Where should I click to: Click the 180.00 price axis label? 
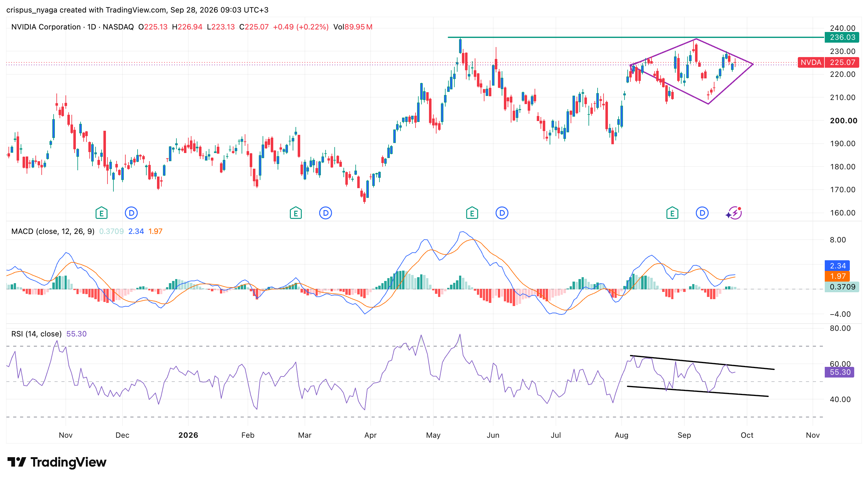pyautogui.click(x=842, y=167)
